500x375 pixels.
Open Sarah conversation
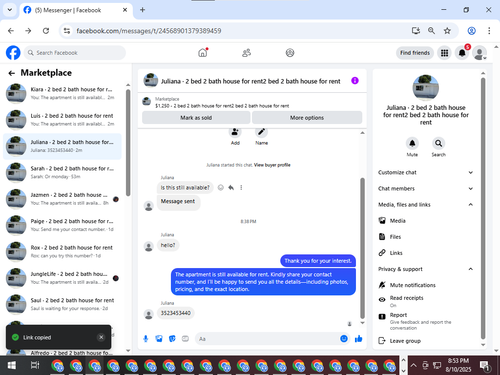pyautogui.click(x=62, y=172)
